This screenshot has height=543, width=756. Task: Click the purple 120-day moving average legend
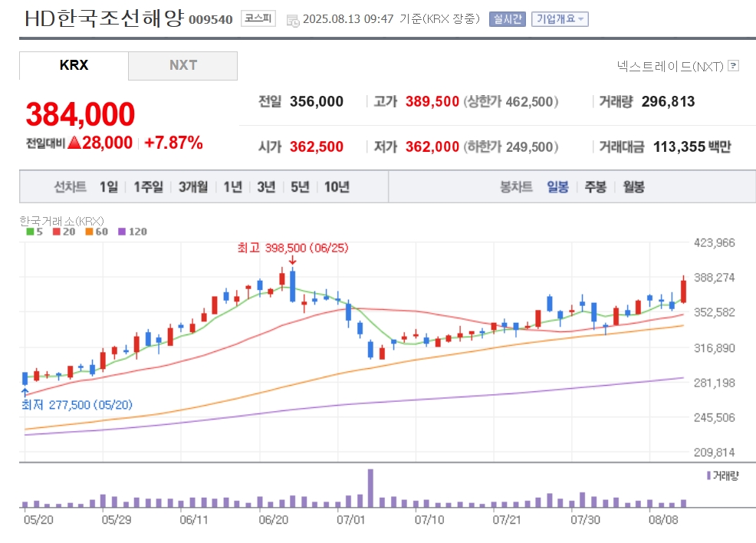tap(133, 232)
